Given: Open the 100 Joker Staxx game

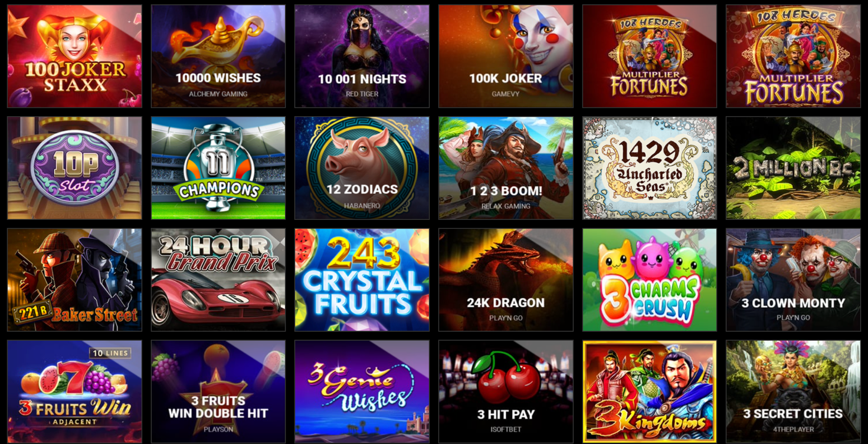Looking at the screenshot, I should click(74, 56).
